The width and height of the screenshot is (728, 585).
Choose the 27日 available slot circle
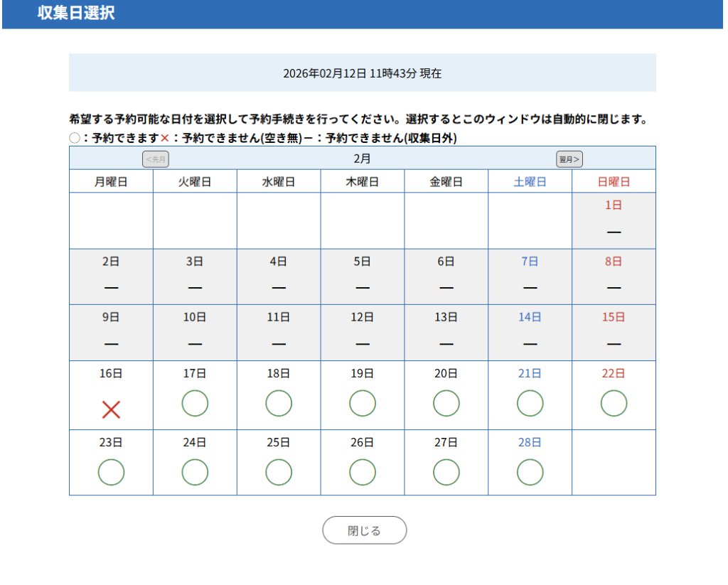pyautogui.click(x=446, y=472)
